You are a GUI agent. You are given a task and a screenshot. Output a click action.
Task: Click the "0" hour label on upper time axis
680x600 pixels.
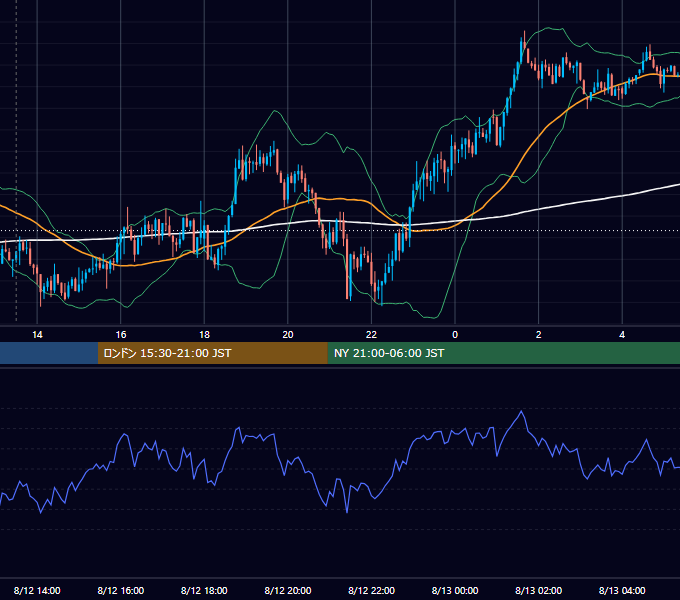pyautogui.click(x=455, y=334)
